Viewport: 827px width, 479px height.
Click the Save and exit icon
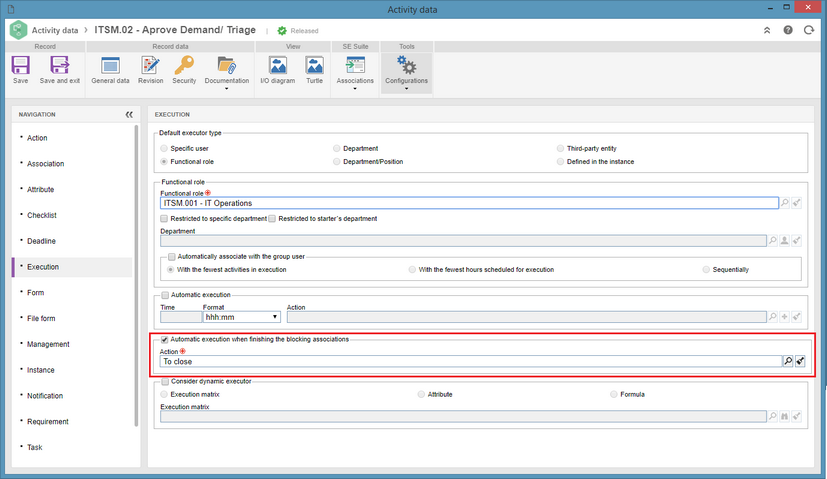coord(60,65)
